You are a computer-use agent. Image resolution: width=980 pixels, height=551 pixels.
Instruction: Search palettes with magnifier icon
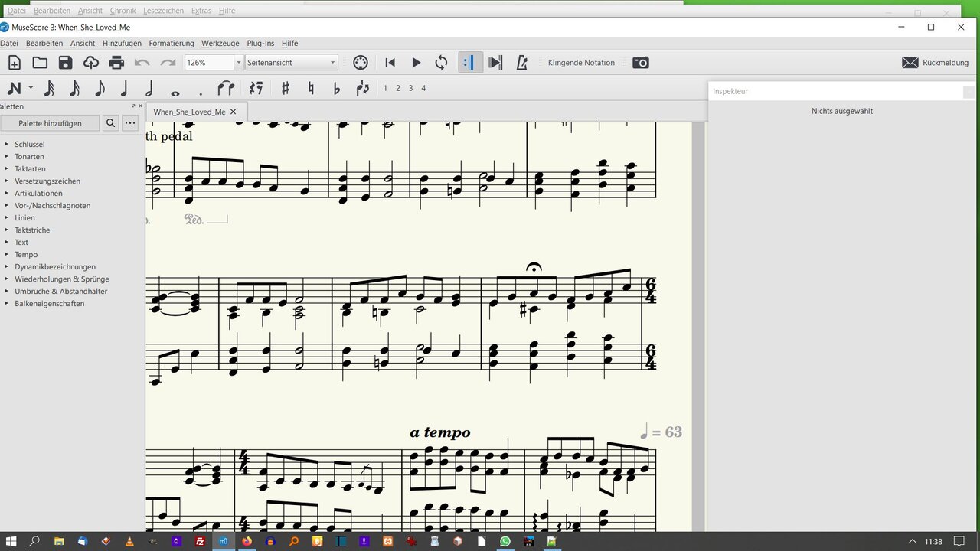(x=111, y=123)
